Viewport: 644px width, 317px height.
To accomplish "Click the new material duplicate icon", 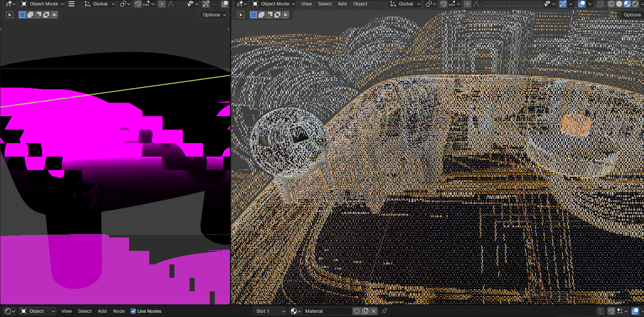I will [x=365, y=311].
